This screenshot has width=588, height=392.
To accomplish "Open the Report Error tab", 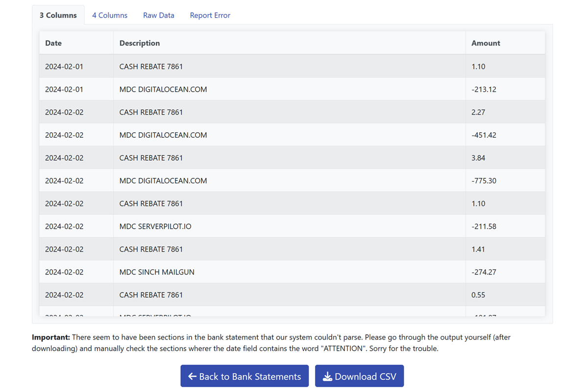I will tap(210, 15).
